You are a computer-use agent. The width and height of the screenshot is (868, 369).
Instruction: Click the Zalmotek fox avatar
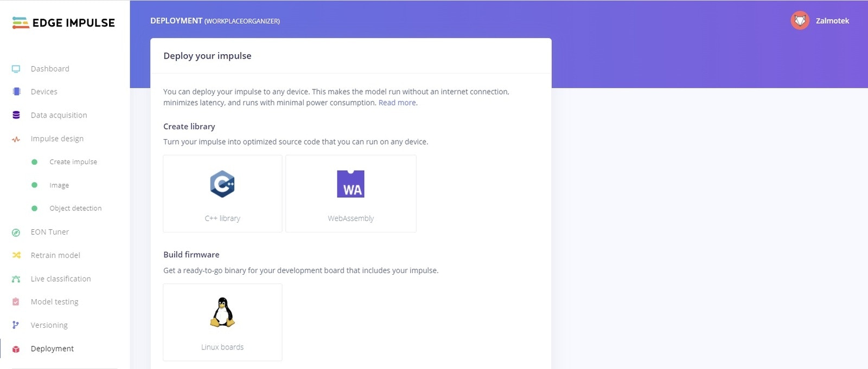click(x=800, y=21)
